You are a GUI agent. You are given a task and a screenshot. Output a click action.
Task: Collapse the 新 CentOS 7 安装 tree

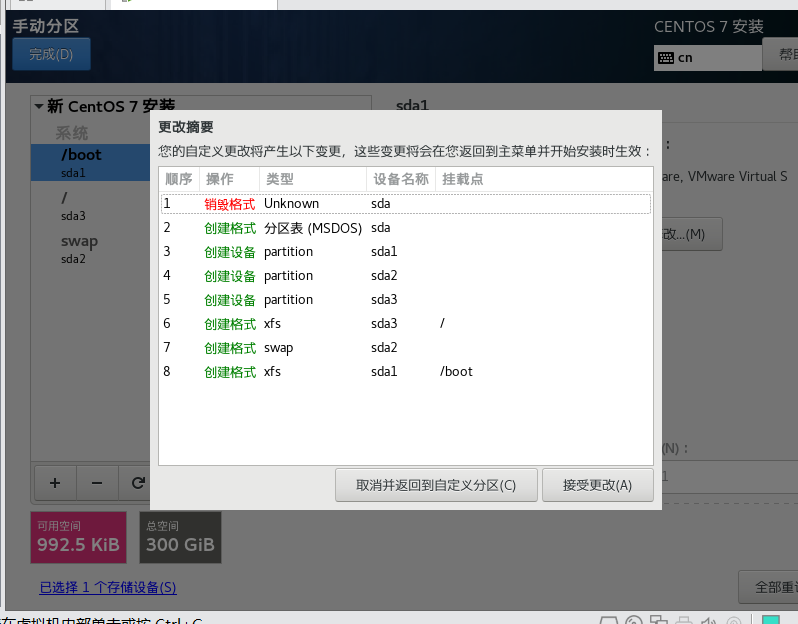pos(39,106)
